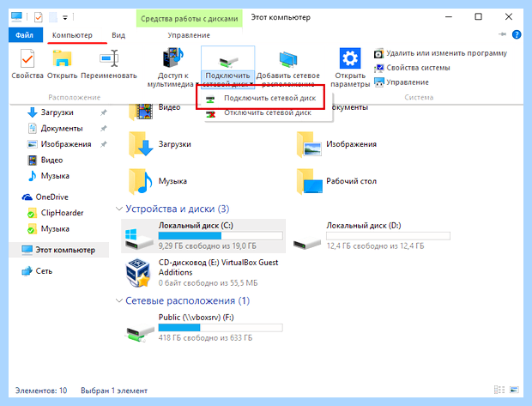Click Управление in Система group
The height and width of the screenshot is (406, 532).
[402, 82]
